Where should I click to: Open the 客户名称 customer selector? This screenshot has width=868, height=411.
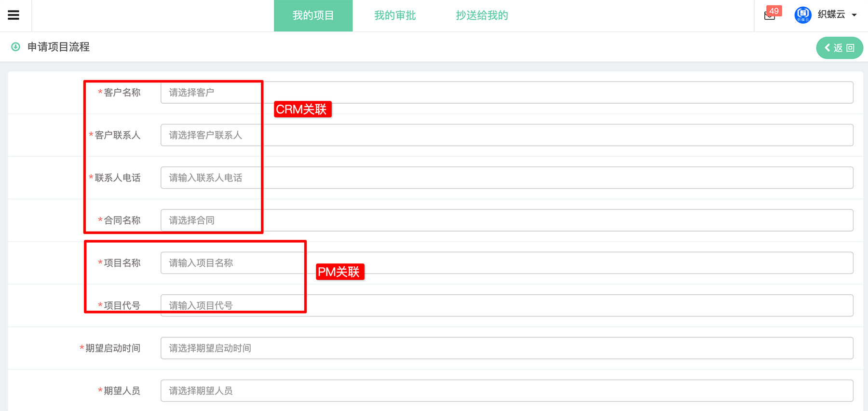click(507, 93)
